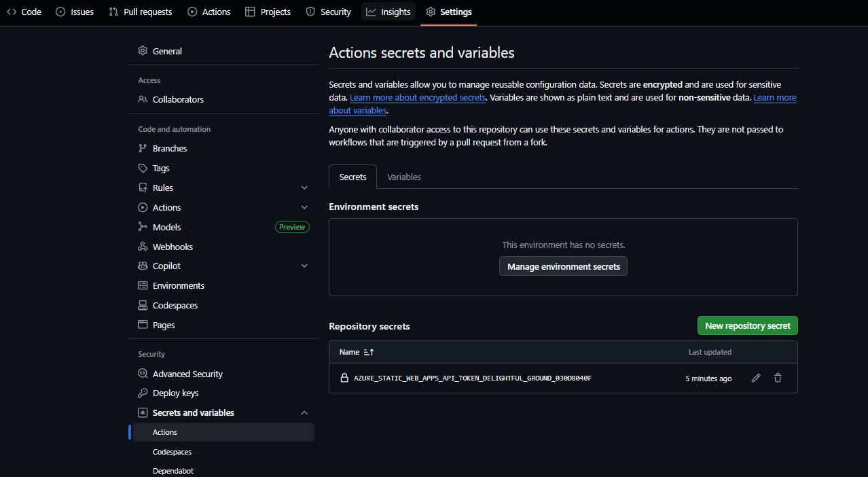Open Models settings page

(x=223, y=227)
